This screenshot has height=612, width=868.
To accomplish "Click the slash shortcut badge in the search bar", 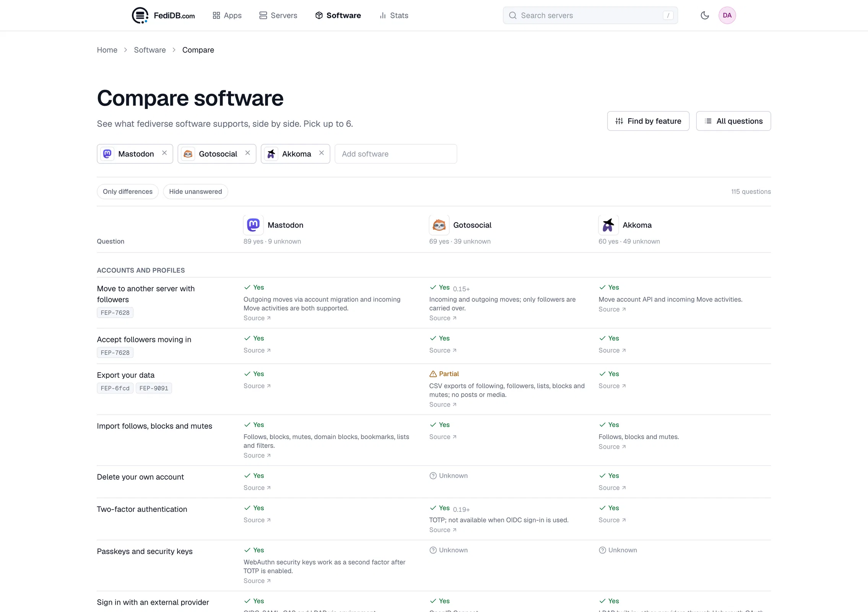I will click(668, 15).
